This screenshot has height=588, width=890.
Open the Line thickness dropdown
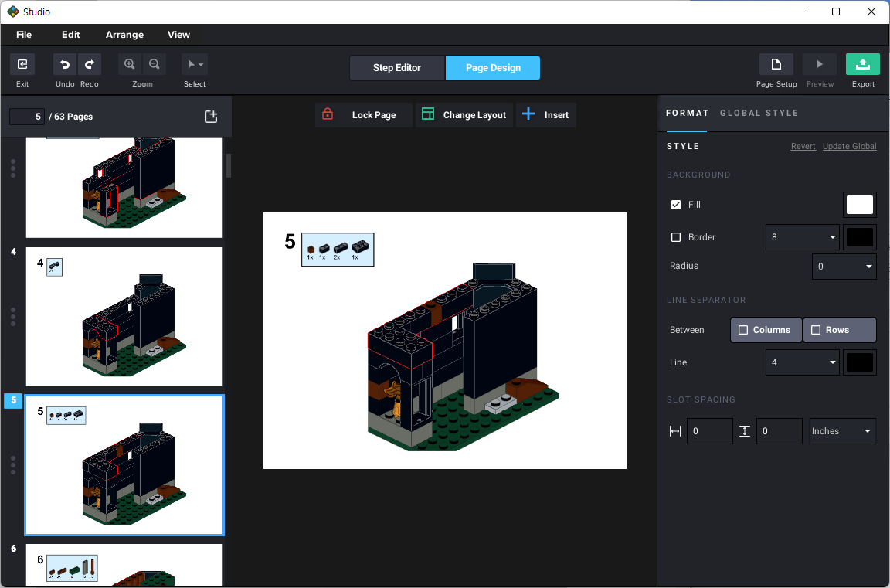[x=802, y=362]
